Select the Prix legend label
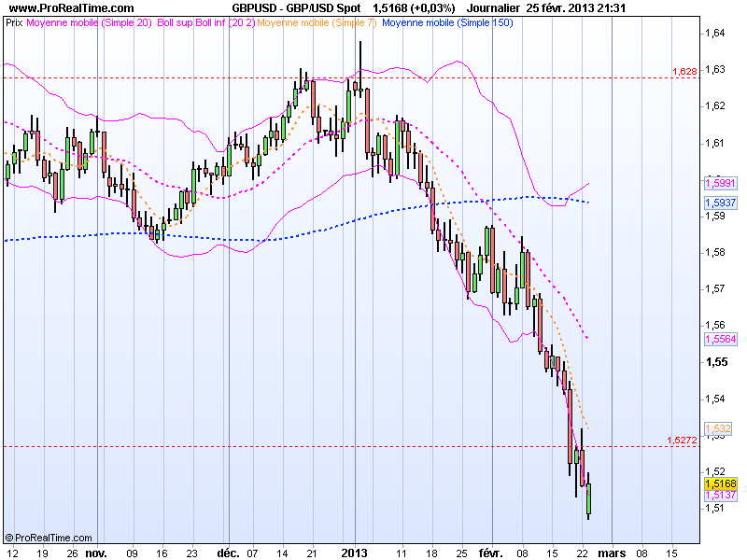Viewport: 747px width, 560px height. pos(14,22)
